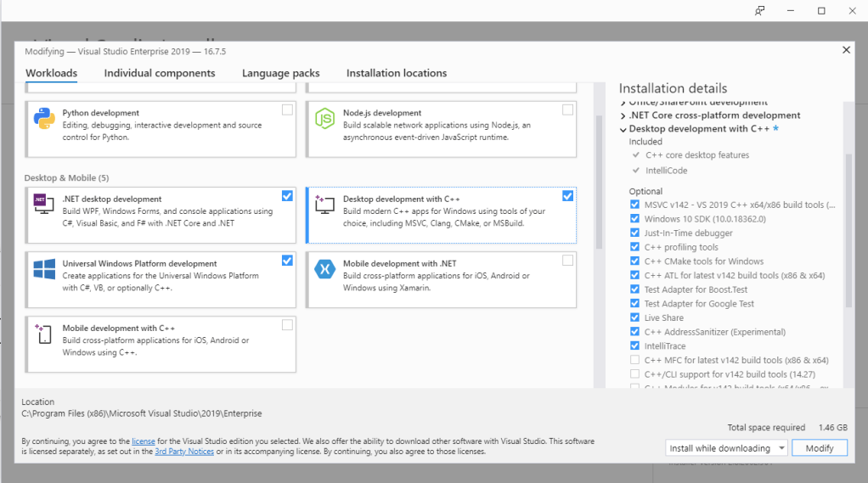Viewport: 868px width, 483px height.
Task: Click the Installation details vertical scrollbar
Action: click(848, 229)
